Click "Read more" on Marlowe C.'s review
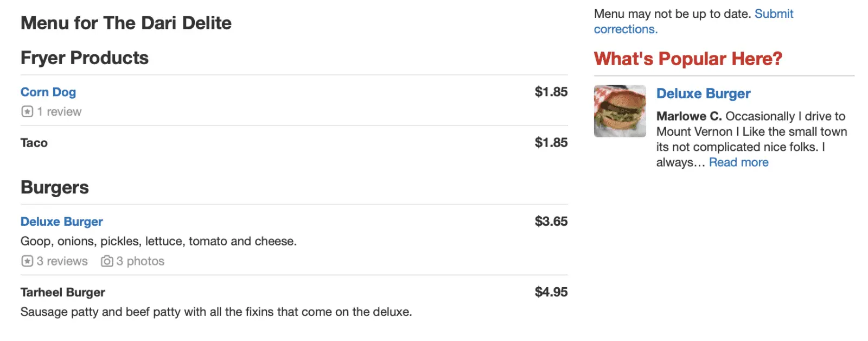 [738, 162]
